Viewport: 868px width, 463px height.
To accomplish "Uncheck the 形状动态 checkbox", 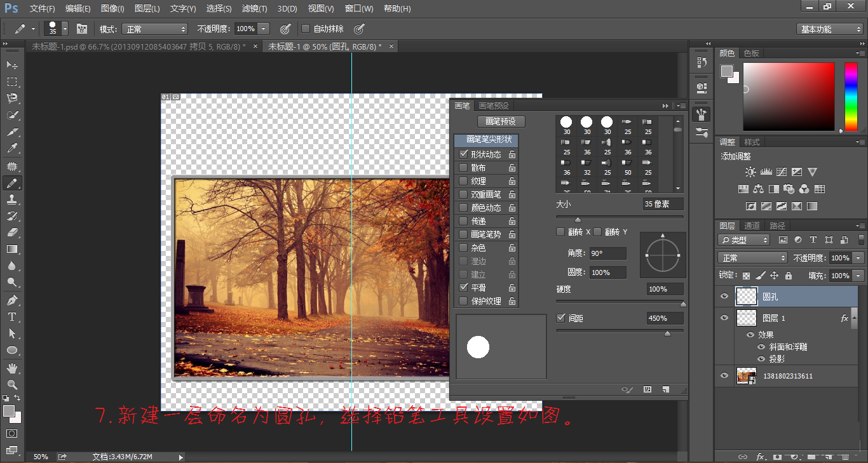I will 463,154.
